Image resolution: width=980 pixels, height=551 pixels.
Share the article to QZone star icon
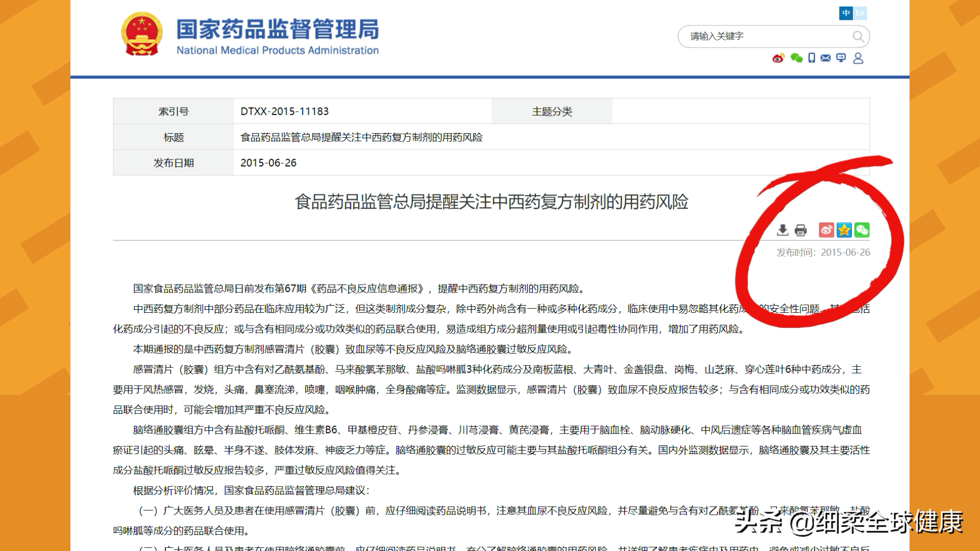tap(844, 230)
